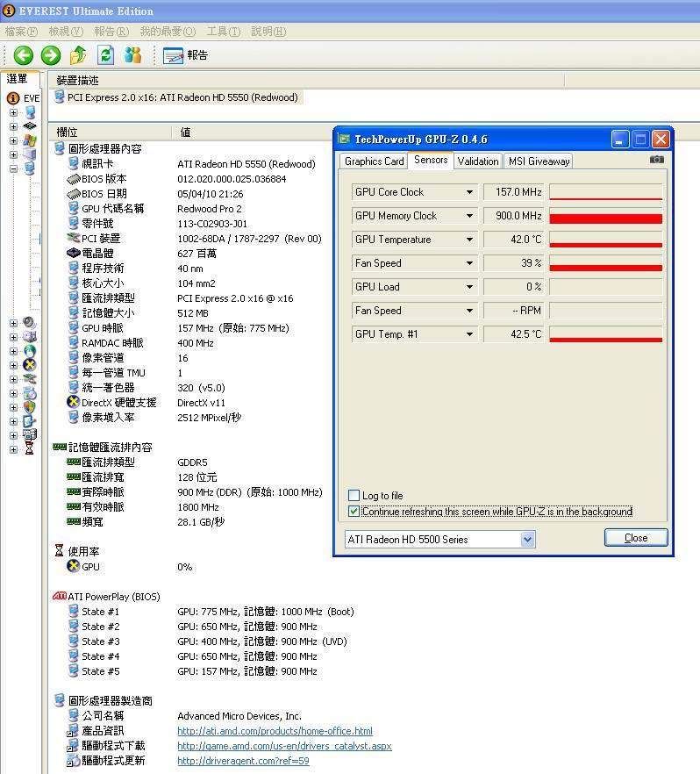Select the State #1 PowerPlay row

[x=211, y=612]
